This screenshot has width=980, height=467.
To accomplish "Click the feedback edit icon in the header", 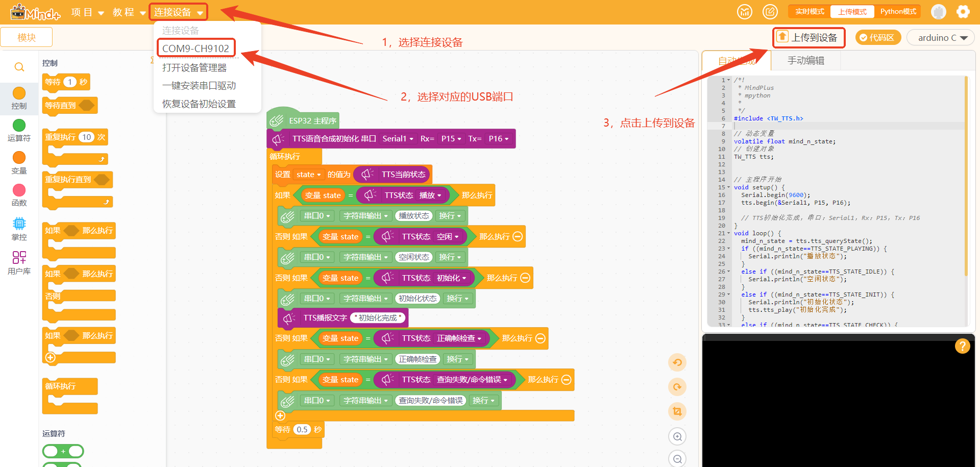I will coord(770,11).
